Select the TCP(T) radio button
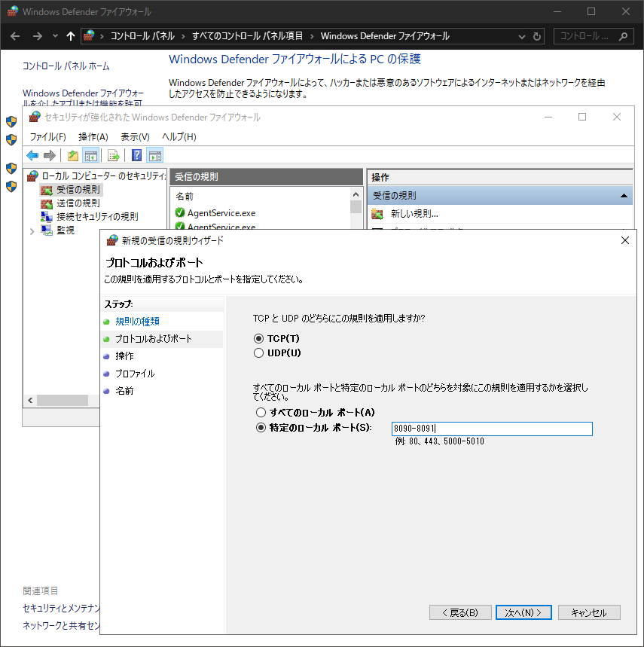 258,338
